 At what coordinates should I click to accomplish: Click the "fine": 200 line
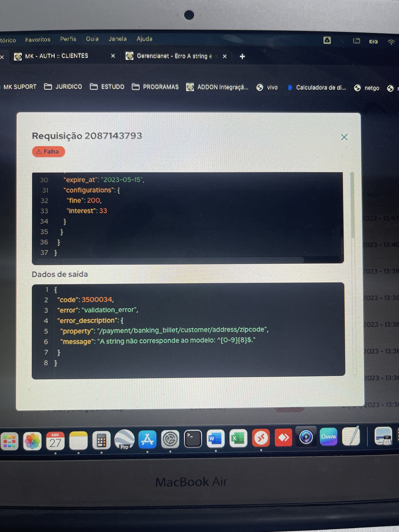coord(84,201)
